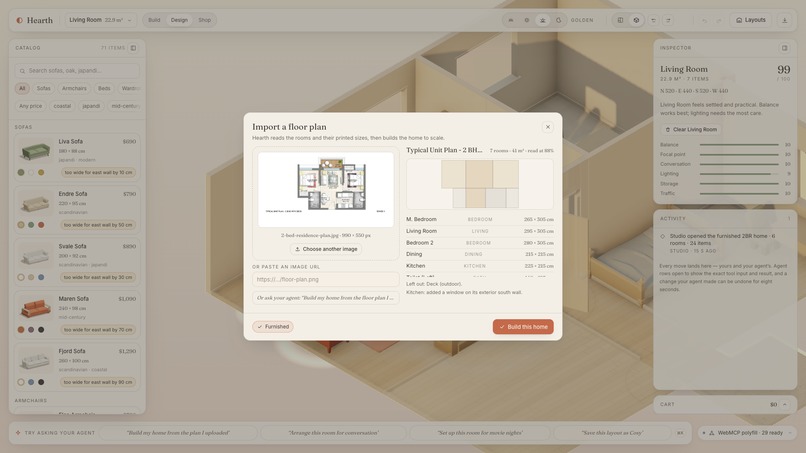
Task: Select the All category chip
Action: 22,88
